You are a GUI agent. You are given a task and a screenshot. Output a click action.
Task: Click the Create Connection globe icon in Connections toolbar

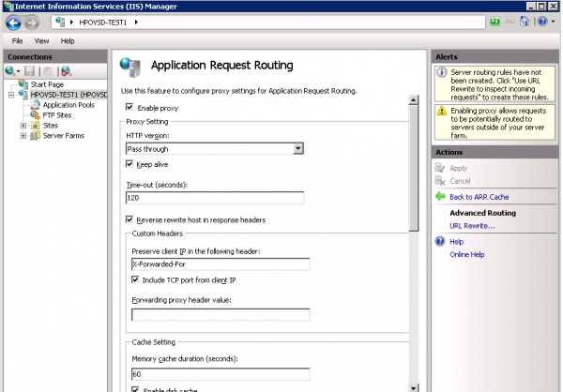(9, 71)
